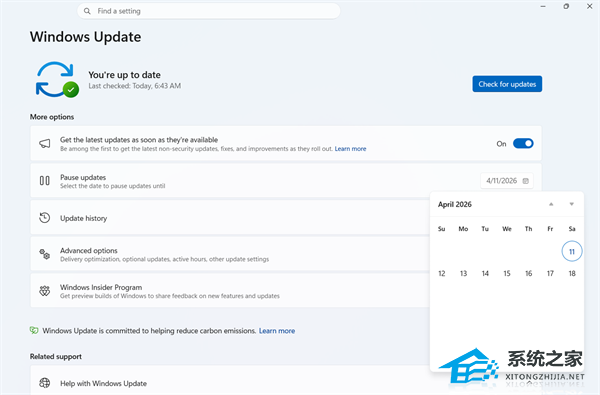Click the megaphone icon for latest updates
This screenshot has width=600, height=395.
click(x=45, y=144)
